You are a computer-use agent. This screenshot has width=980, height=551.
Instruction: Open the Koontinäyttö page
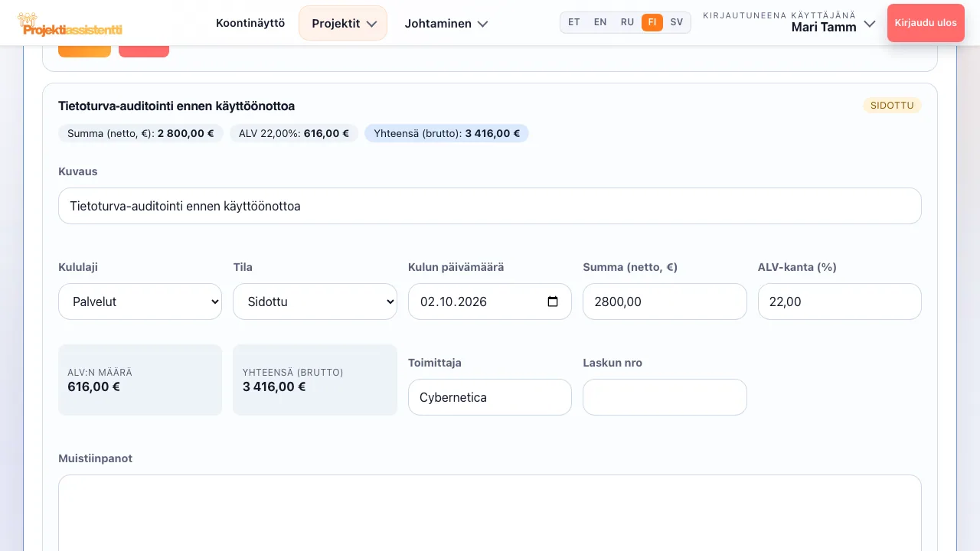(250, 23)
